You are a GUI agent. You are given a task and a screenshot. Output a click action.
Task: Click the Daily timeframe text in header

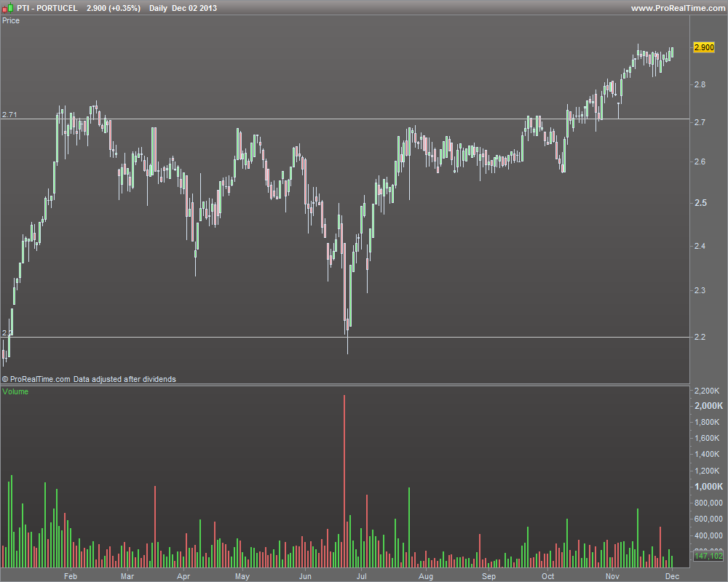[158, 8]
